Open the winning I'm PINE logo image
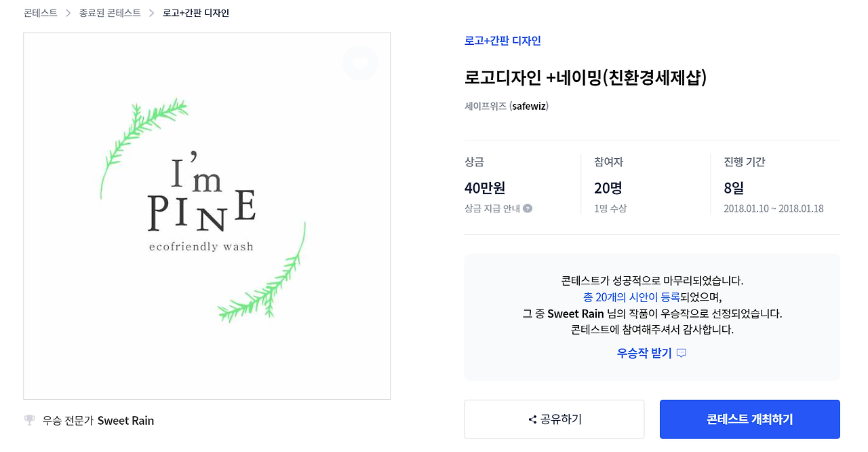The image size is (868, 452). [207, 216]
